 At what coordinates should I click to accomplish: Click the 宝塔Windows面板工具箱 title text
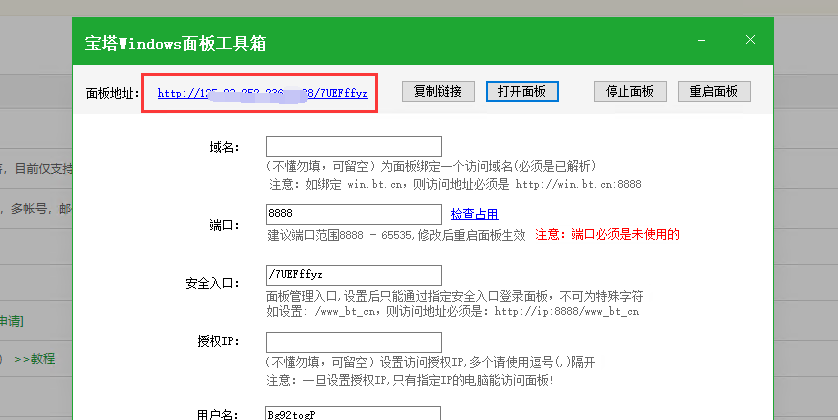pos(175,43)
